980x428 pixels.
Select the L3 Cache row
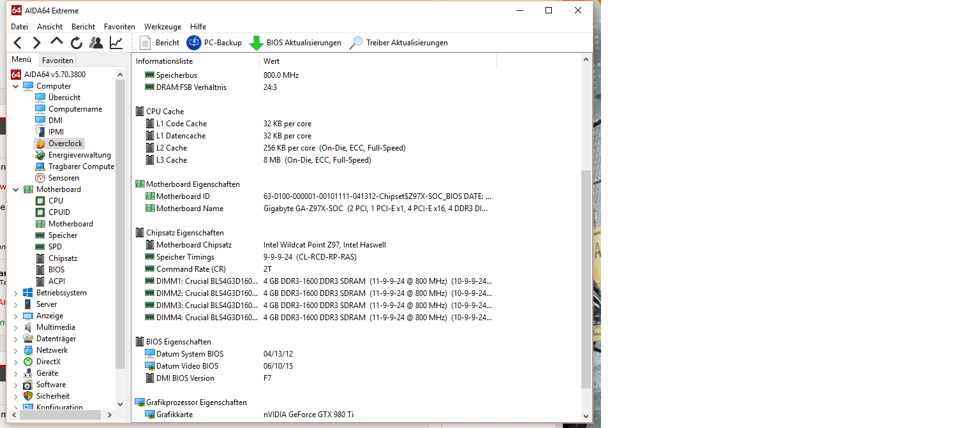[313, 160]
